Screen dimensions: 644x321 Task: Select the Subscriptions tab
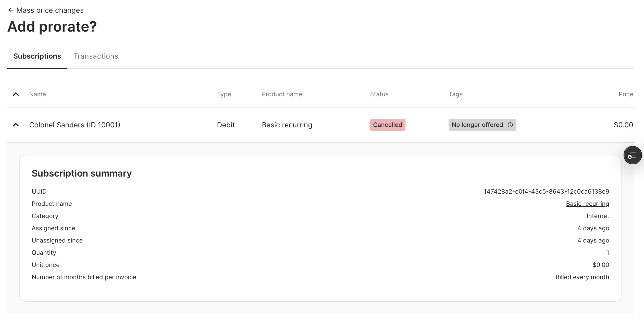pyautogui.click(x=37, y=56)
